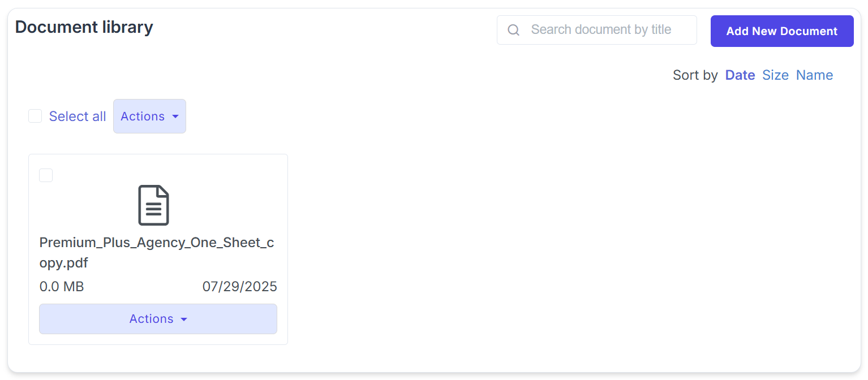Click the caret arrow in the card's Actions
868x380 pixels.
184,319
